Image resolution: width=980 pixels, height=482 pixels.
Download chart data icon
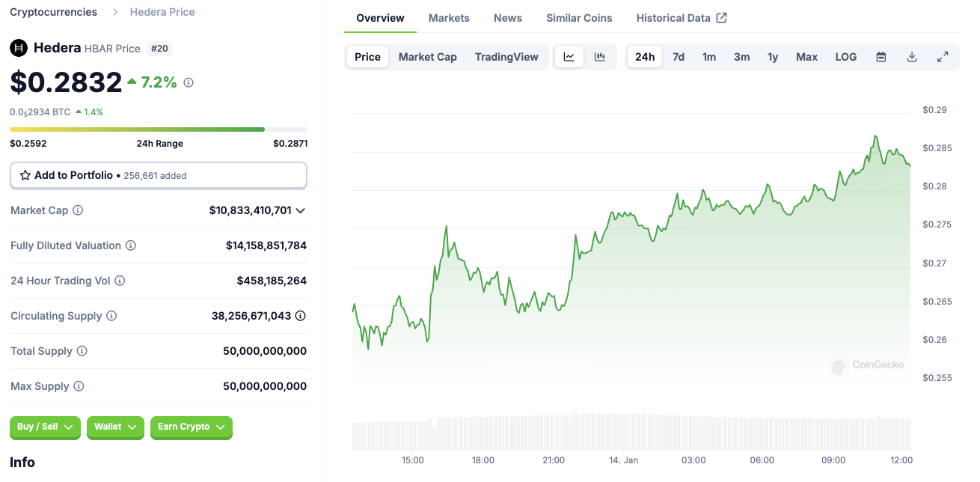click(912, 57)
